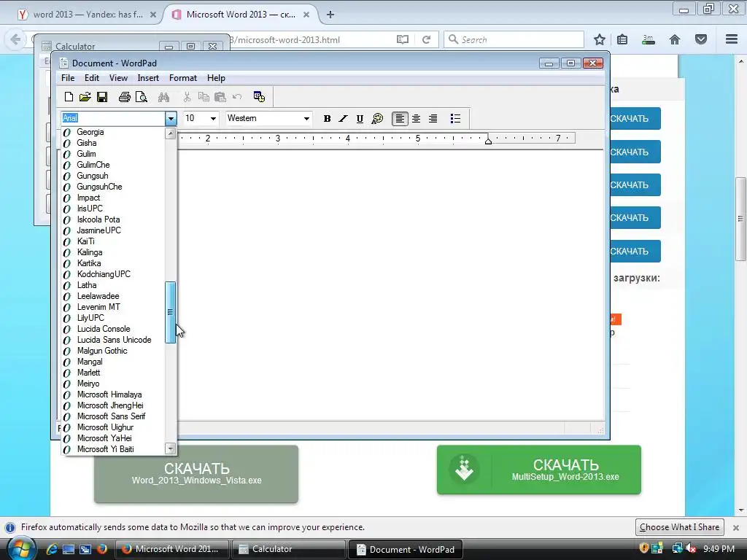747x560 pixels.
Task: Open the font color palette
Action: pyautogui.click(x=377, y=119)
